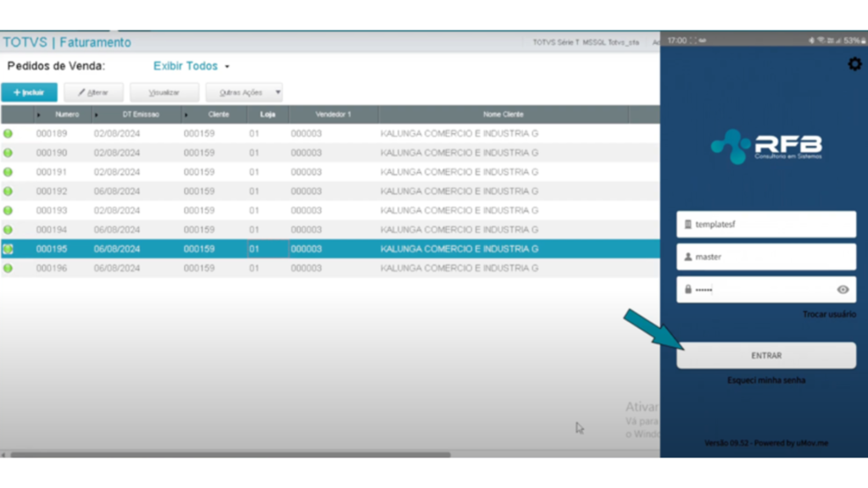Screen dimensions: 868x488
Task: Click green status icon for order 000196
Action: [x=8, y=269]
